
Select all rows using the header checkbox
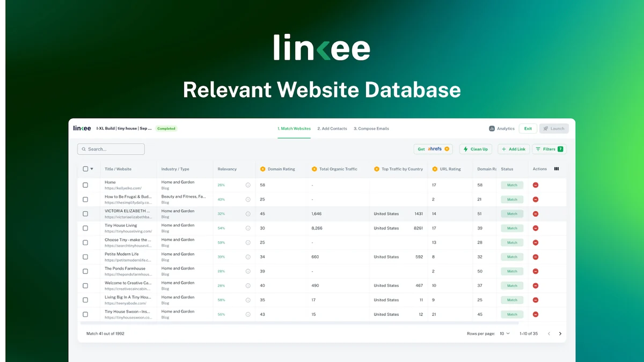point(84,168)
